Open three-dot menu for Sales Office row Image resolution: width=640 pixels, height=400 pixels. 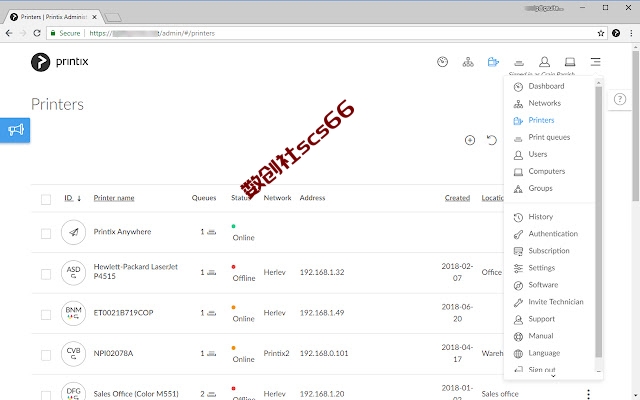(588, 393)
